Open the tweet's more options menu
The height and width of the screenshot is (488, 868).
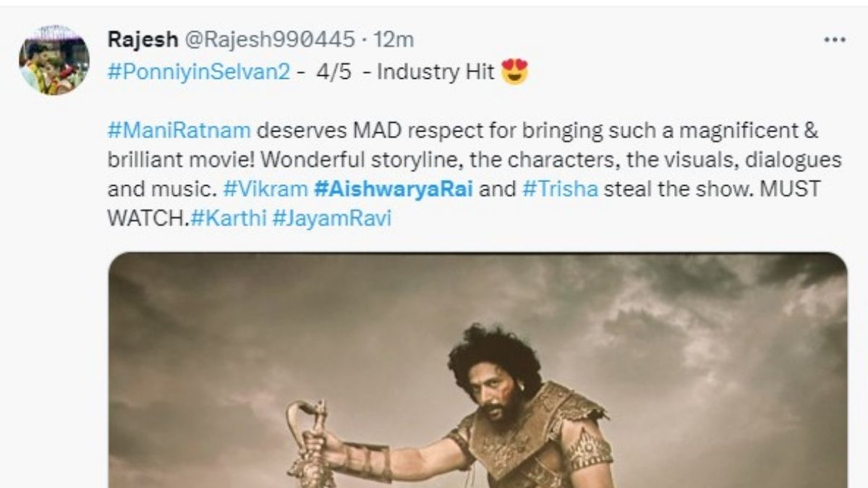[x=834, y=40]
